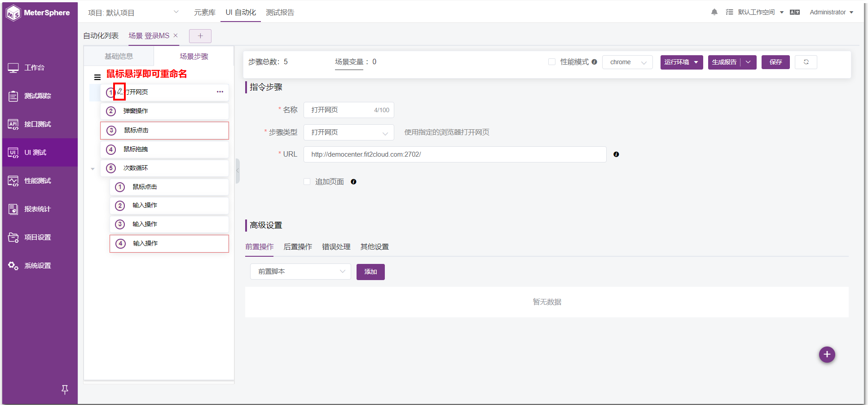
Task: Click the refresh icon button
Action: (x=806, y=62)
